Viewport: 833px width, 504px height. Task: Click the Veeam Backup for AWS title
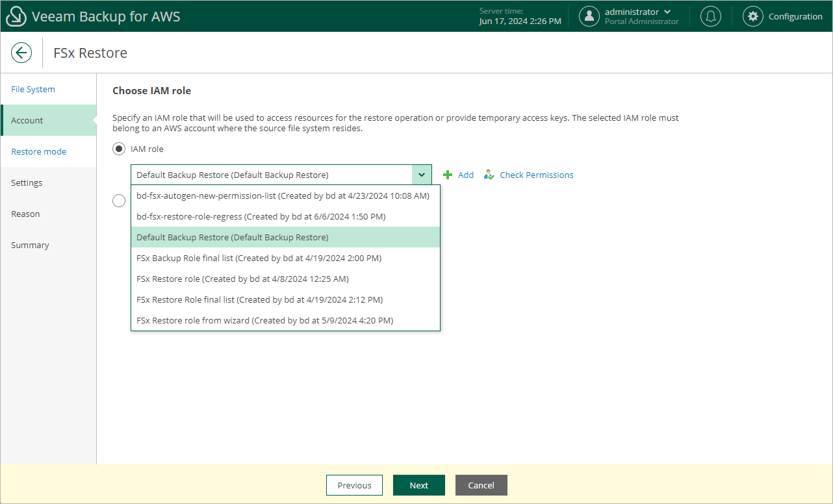(106, 16)
